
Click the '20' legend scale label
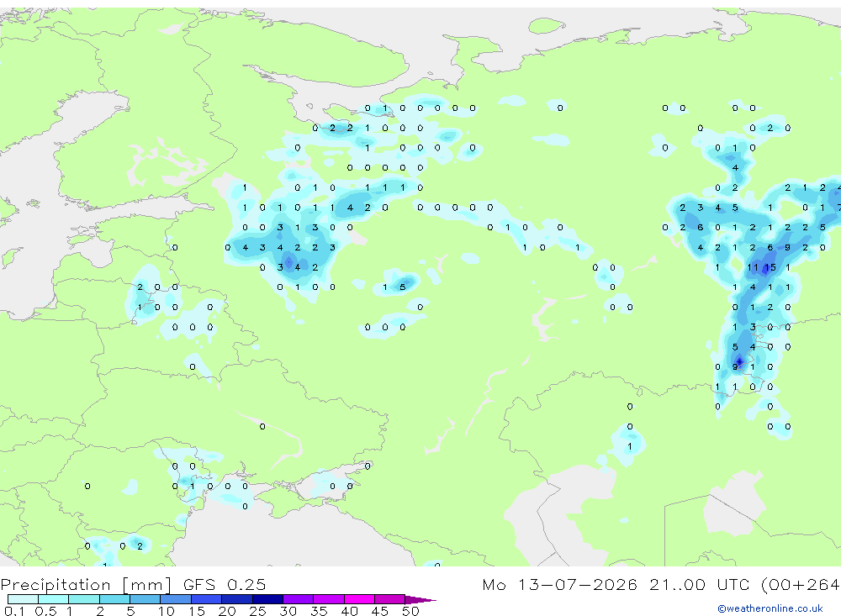(x=227, y=611)
